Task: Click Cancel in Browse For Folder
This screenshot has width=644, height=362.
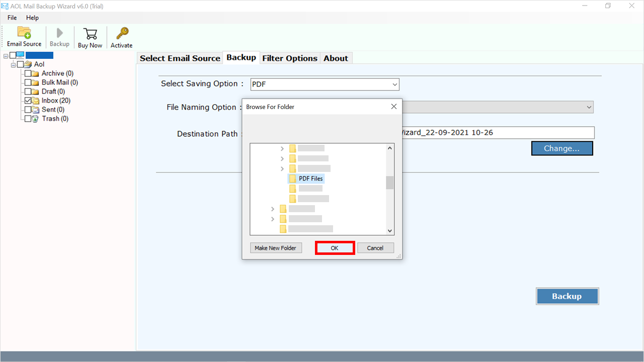Action: (x=375, y=248)
